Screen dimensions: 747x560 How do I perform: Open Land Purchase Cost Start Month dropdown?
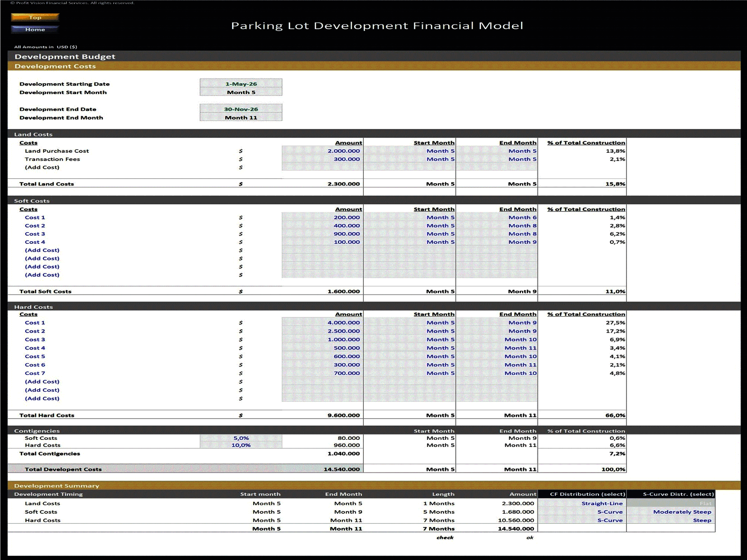[410, 151]
